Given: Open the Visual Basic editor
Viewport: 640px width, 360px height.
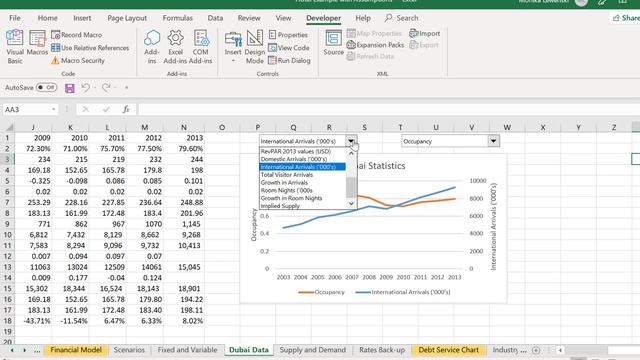Looking at the screenshot, I should [x=15, y=47].
